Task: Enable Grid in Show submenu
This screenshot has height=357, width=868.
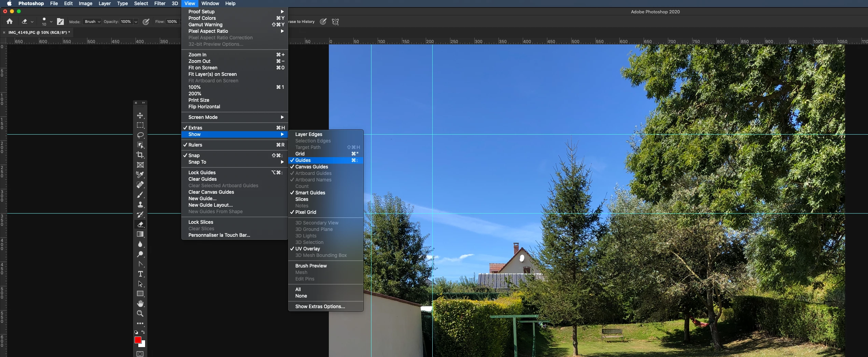Action: click(x=326, y=154)
